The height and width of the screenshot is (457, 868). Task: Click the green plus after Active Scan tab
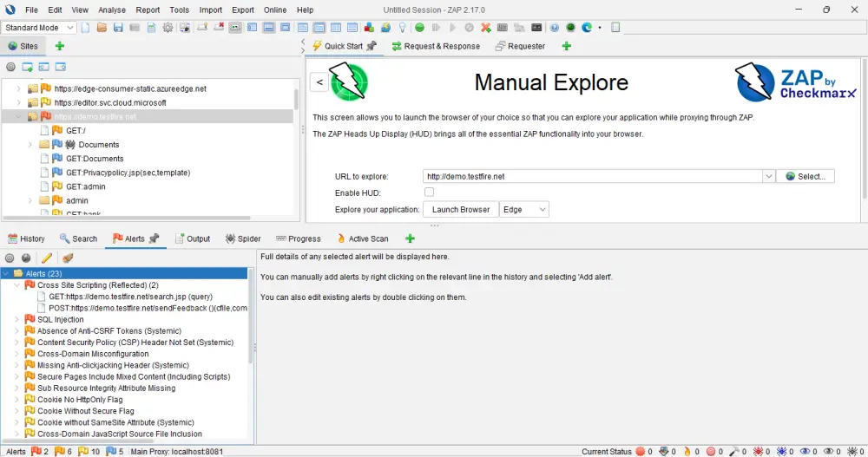pyautogui.click(x=410, y=238)
